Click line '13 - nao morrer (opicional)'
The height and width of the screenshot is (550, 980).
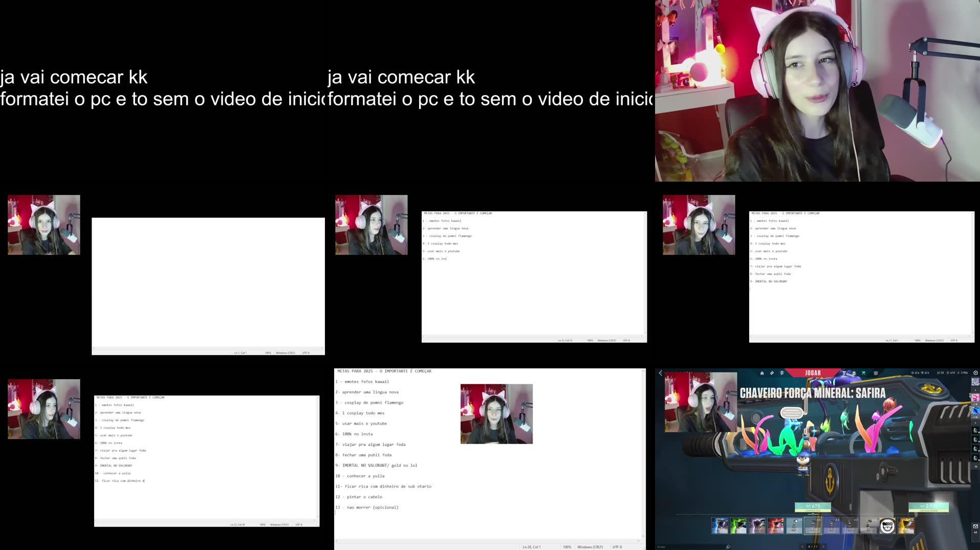366,508
